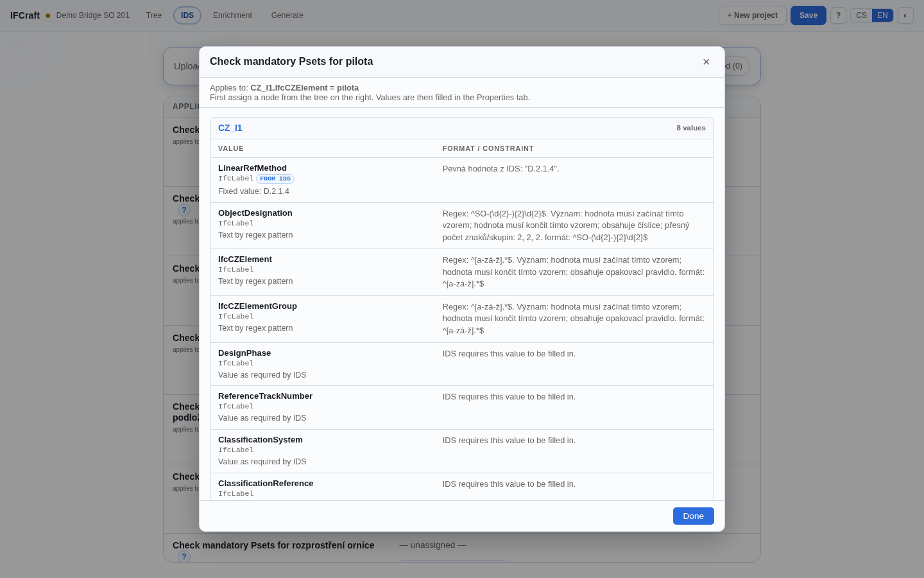Viewport: 924px width, 578px height.
Task: Click the IFCraft logo
Action: tap(25, 15)
